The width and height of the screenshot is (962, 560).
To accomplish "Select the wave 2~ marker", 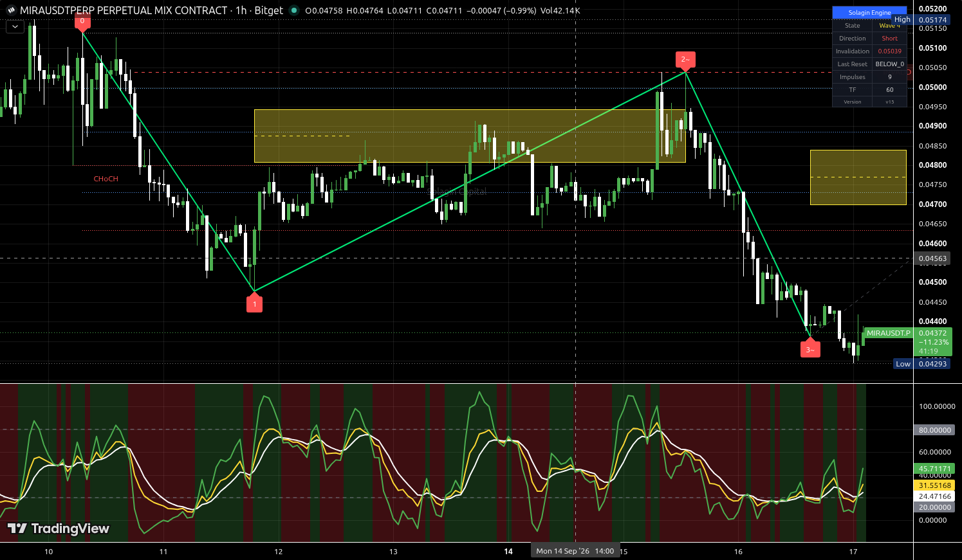I will point(685,60).
